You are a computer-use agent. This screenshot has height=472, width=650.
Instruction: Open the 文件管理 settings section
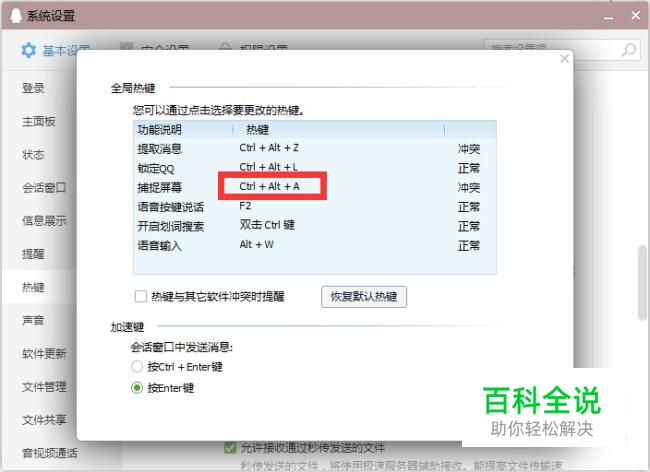point(44,387)
